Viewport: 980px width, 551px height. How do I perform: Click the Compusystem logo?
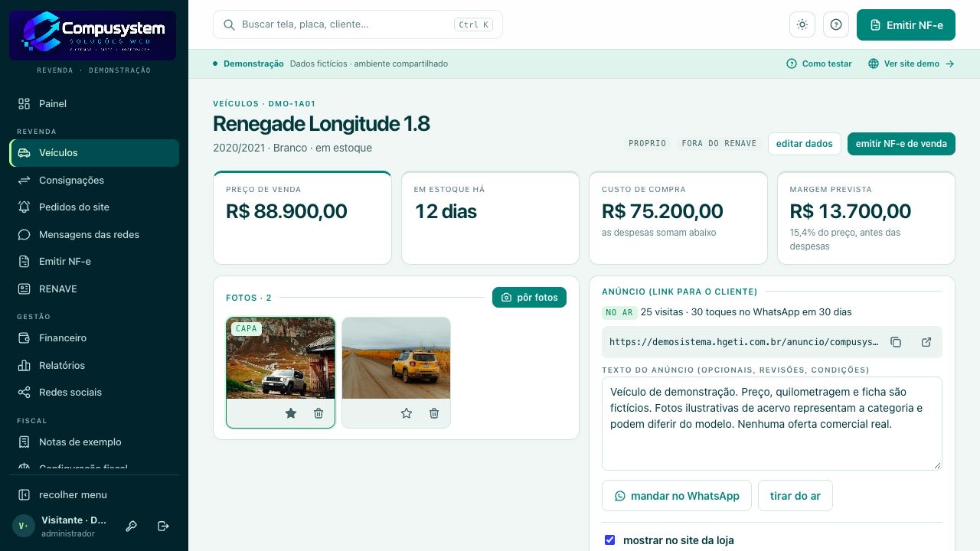click(x=93, y=35)
